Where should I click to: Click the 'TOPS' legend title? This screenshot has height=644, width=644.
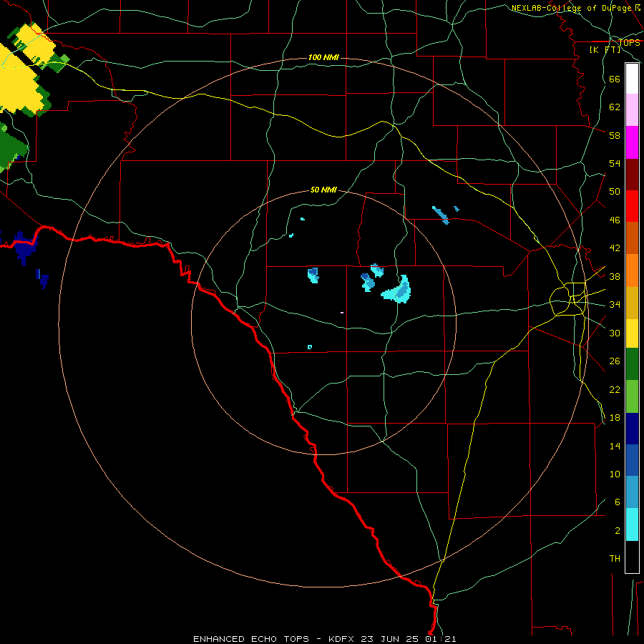point(629,43)
